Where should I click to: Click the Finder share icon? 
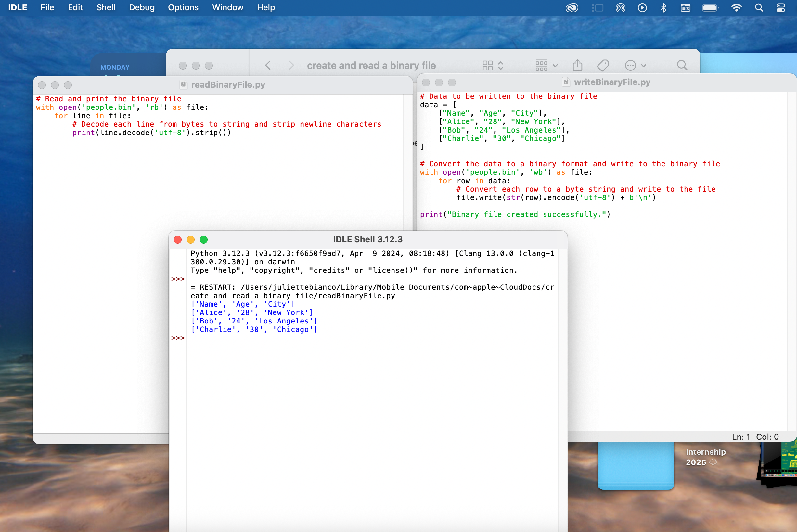click(x=577, y=65)
